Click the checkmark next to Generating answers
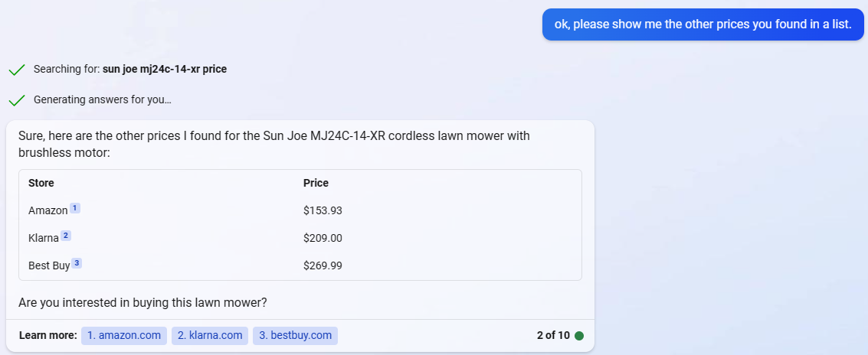The width and height of the screenshot is (868, 355). pos(17,100)
